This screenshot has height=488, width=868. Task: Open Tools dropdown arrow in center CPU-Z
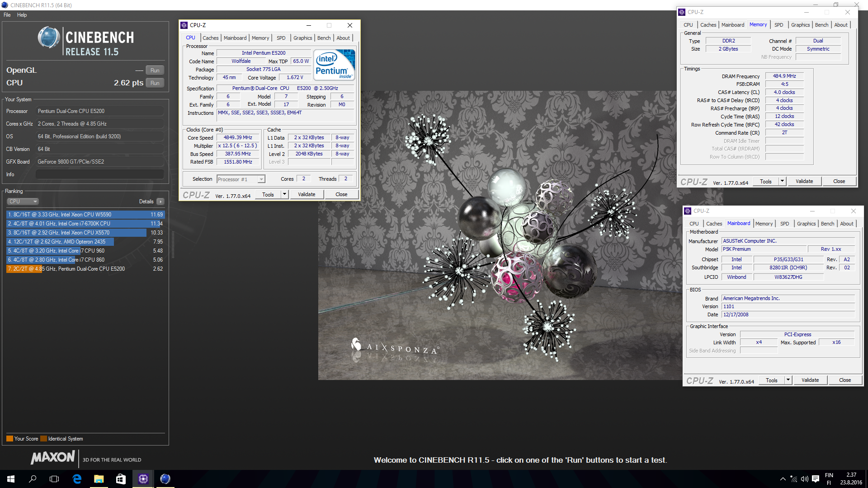pos(284,195)
